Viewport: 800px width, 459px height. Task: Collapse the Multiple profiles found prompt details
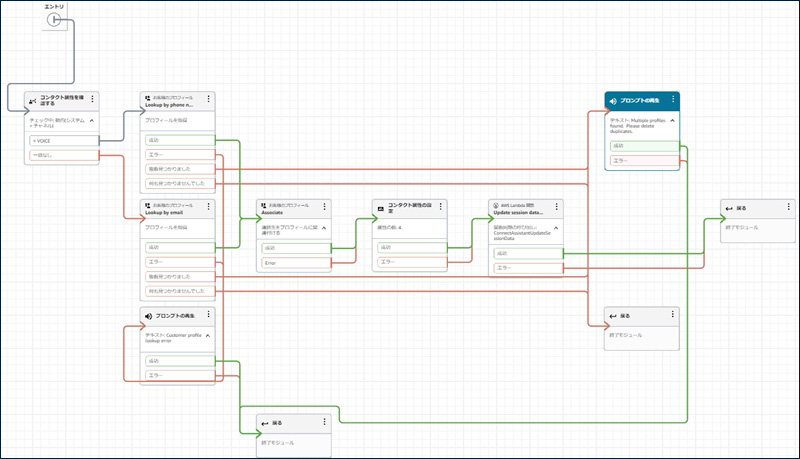click(673, 120)
